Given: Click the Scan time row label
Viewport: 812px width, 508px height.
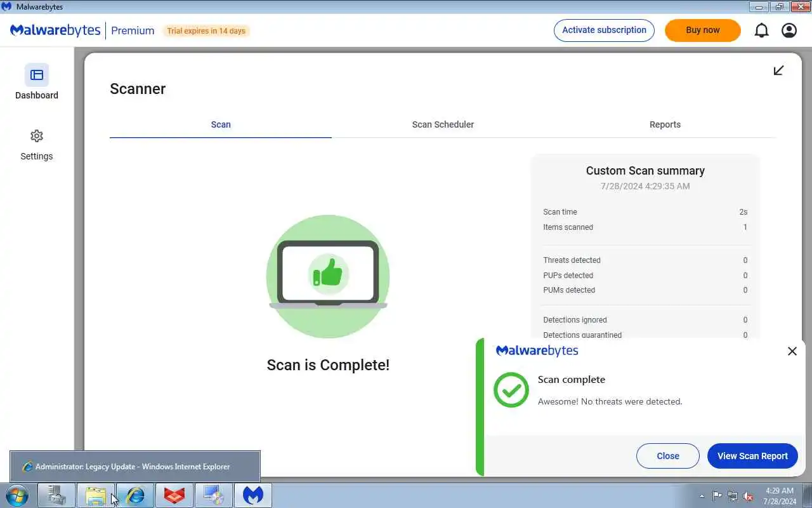Looking at the screenshot, I should click(560, 212).
